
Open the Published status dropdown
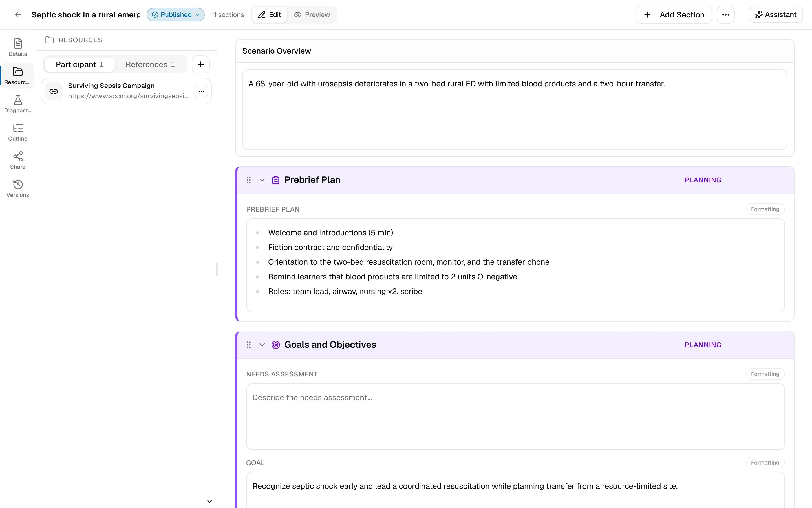click(175, 15)
